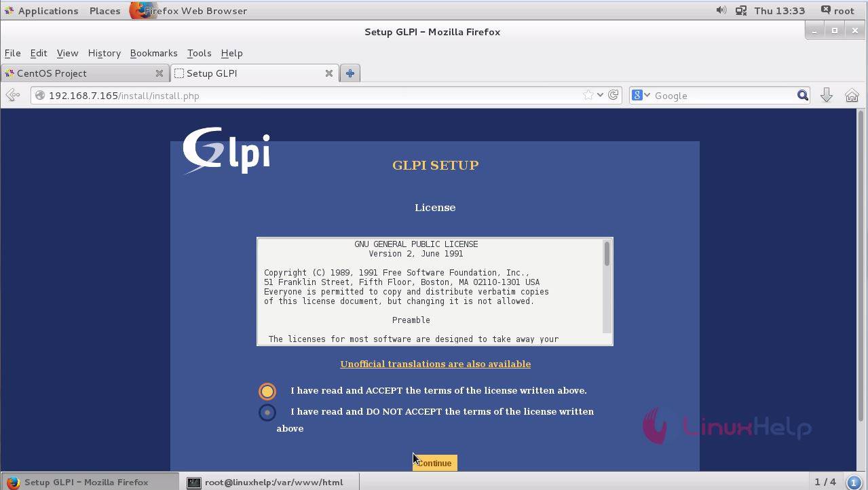The height and width of the screenshot is (490, 868).
Task: Open the Tools menu
Action: point(200,53)
